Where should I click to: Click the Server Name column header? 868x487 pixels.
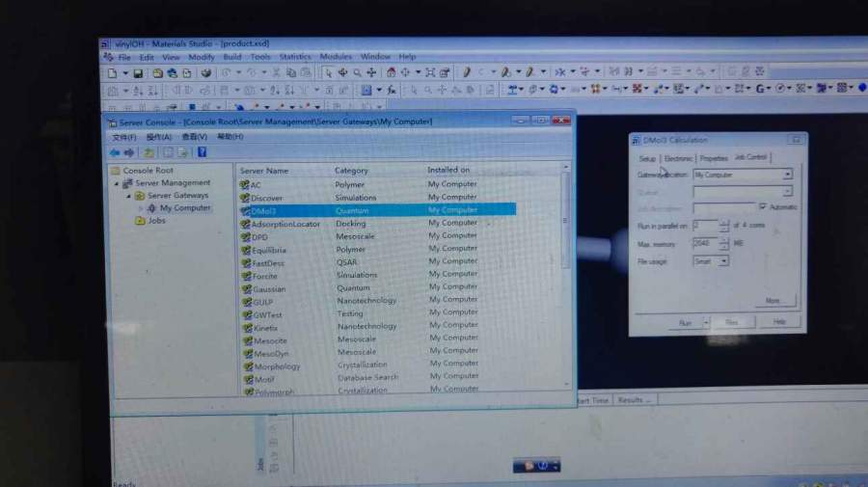(x=264, y=171)
